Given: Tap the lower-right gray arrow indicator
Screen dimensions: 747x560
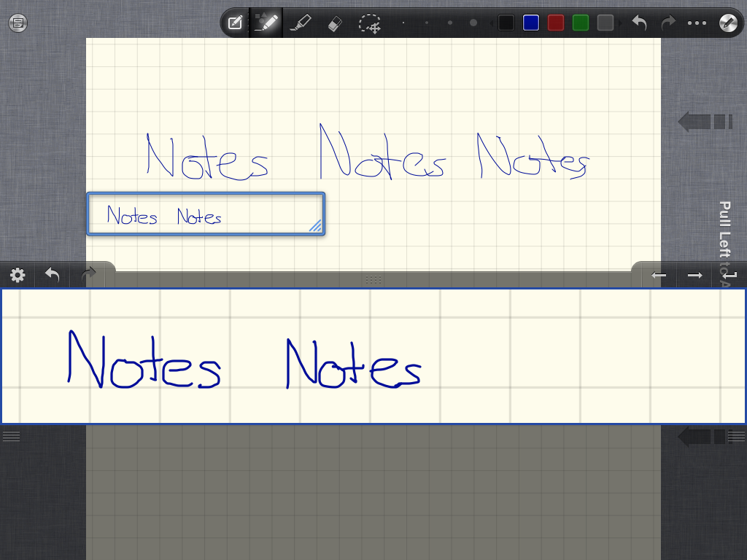Looking at the screenshot, I should [701, 436].
